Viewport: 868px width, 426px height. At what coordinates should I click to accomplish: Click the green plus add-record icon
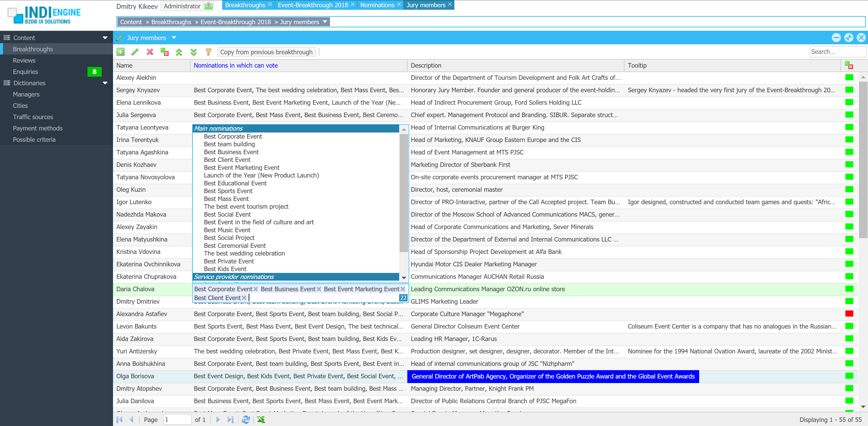(120, 52)
